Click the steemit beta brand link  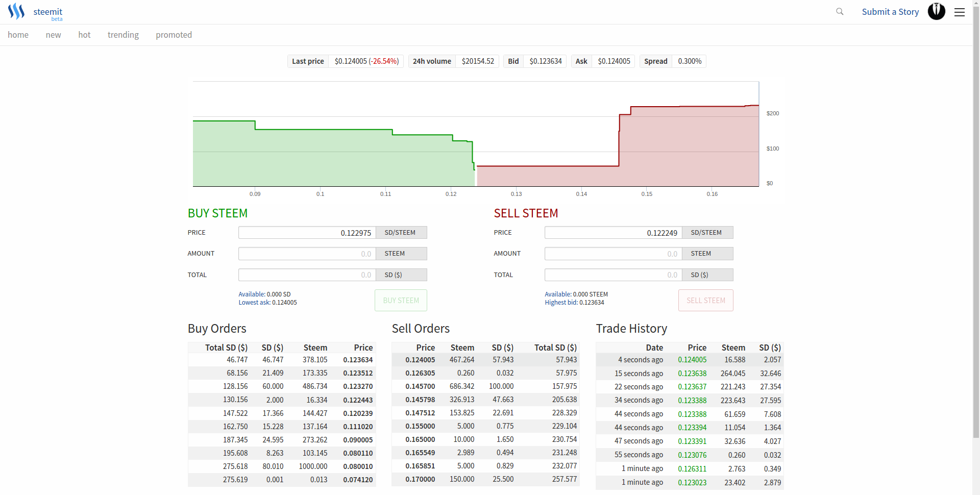tap(48, 14)
